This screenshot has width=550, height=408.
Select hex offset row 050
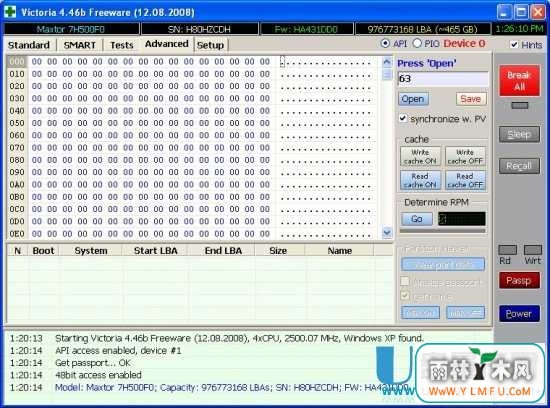click(16, 123)
